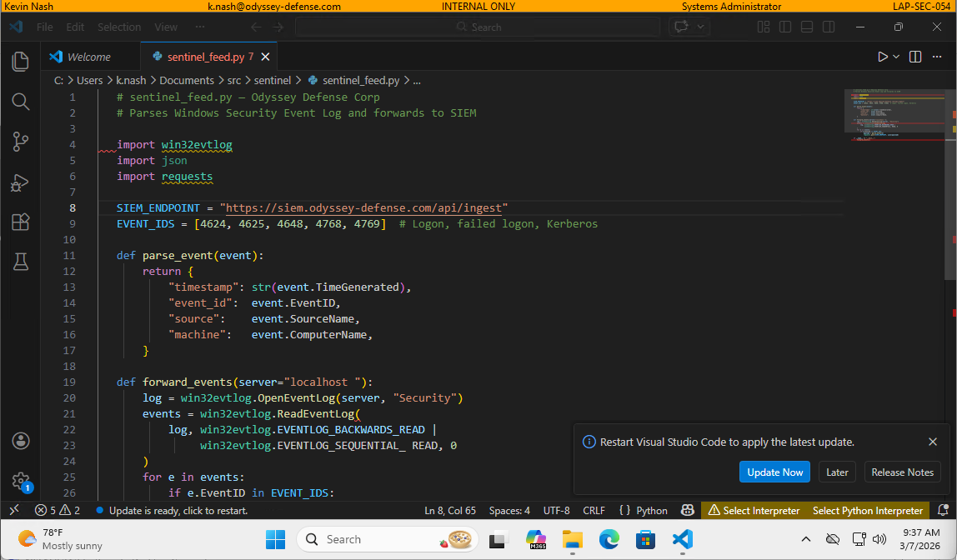Open notifications via the status bar bell
The height and width of the screenshot is (560, 957).
943,510
